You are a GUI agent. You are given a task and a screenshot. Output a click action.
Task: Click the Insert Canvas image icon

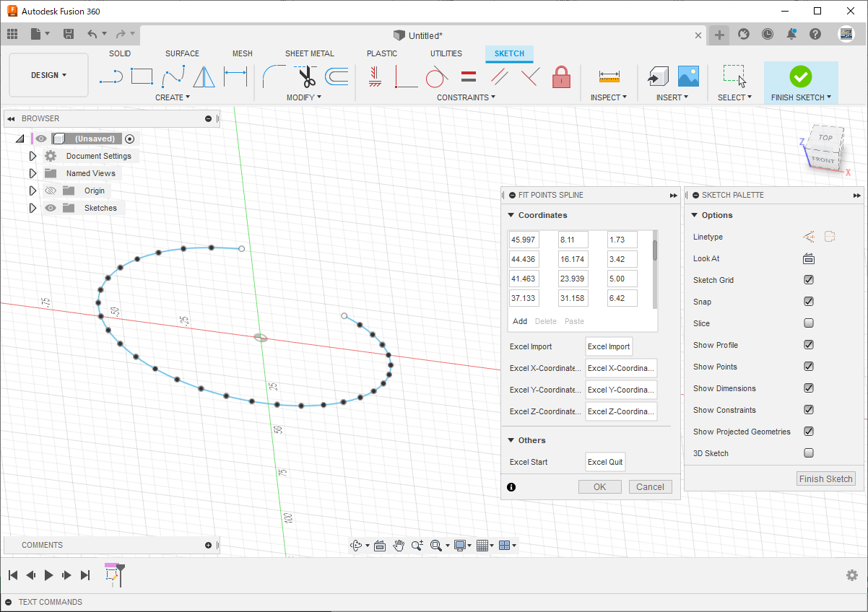point(688,76)
